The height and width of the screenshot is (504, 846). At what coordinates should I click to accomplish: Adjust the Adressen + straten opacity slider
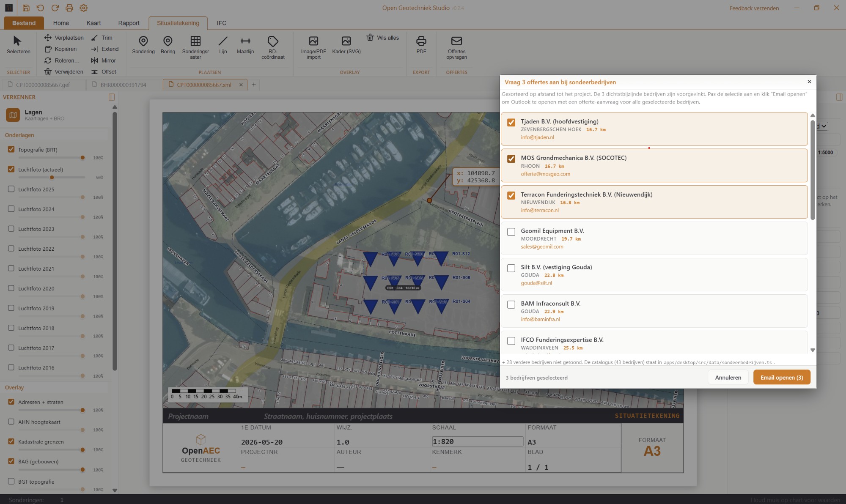coord(52,410)
